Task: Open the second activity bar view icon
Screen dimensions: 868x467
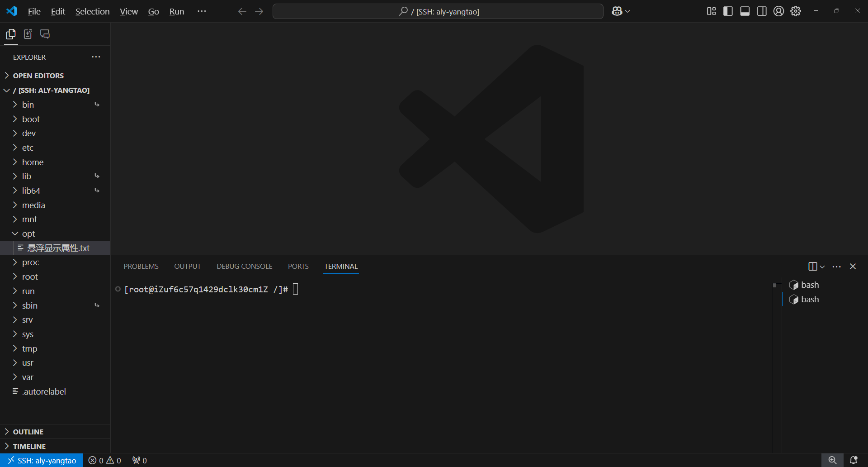Action: pyautogui.click(x=28, y=34)
